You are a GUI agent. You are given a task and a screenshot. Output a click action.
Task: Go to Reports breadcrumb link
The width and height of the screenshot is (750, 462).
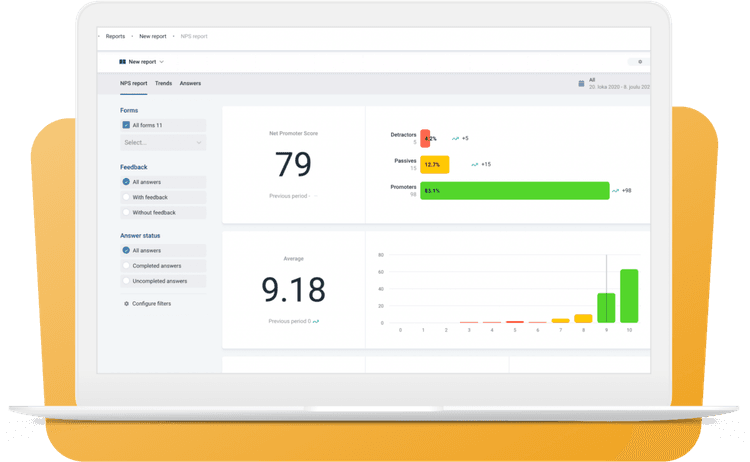(115, 36)
